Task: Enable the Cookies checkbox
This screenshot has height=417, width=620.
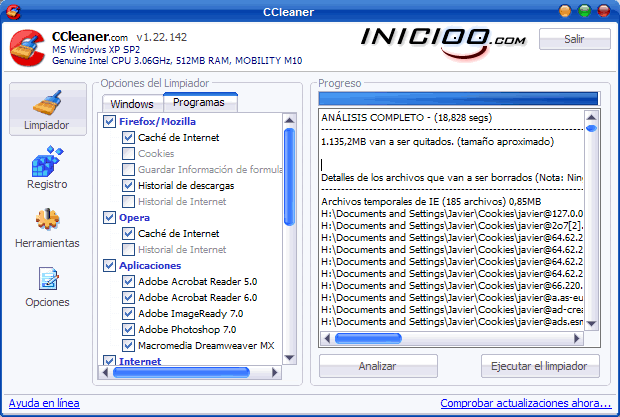Action: coord(128,153)
